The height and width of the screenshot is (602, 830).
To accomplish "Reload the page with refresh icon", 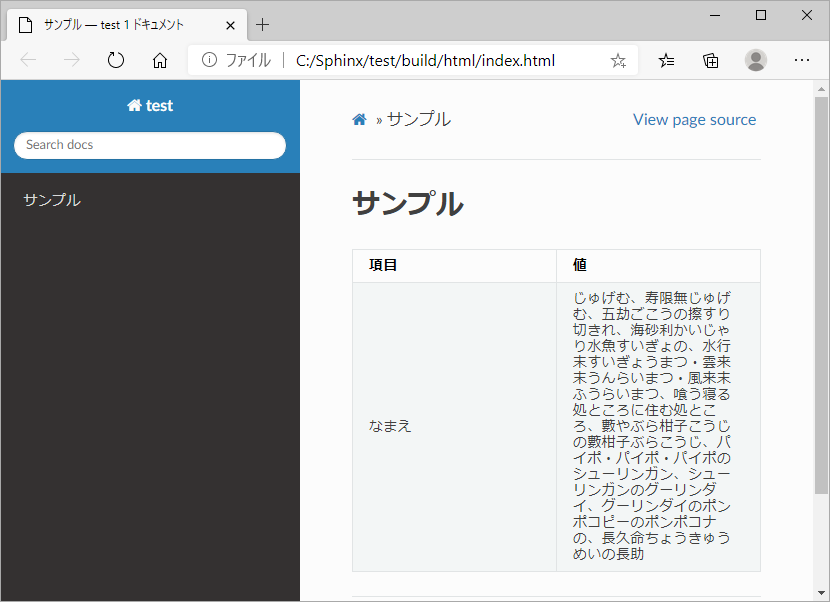I will 115,60.
